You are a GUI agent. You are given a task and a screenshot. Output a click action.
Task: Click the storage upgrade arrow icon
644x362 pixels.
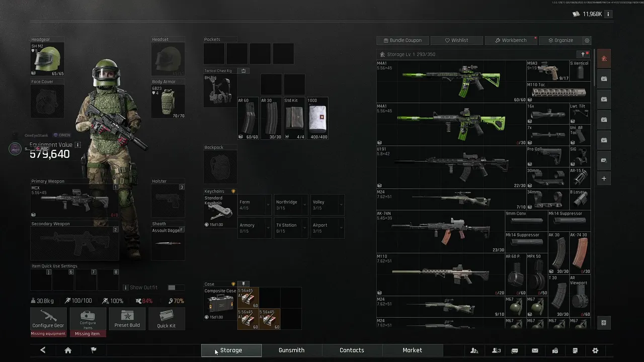click(584, 54)
